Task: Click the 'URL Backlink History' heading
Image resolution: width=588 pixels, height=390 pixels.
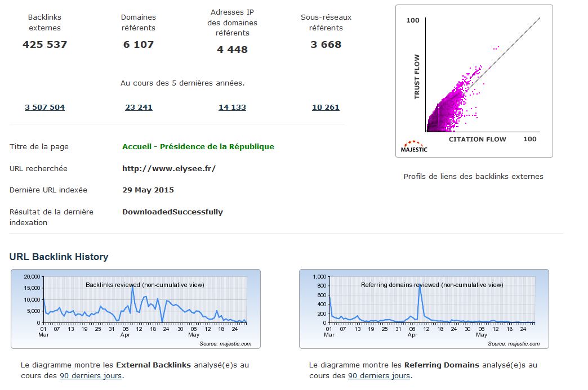Action: tap(59, 257)
